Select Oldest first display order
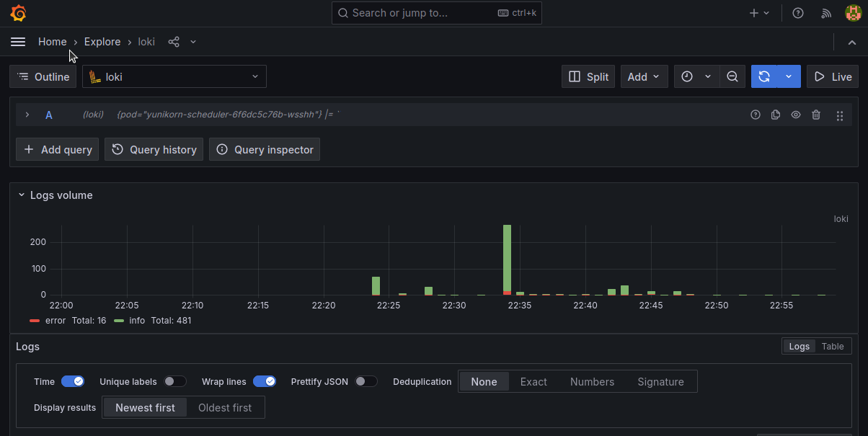Screen dimensions: 868x436 pyautogui.click(x=225, y=407)
